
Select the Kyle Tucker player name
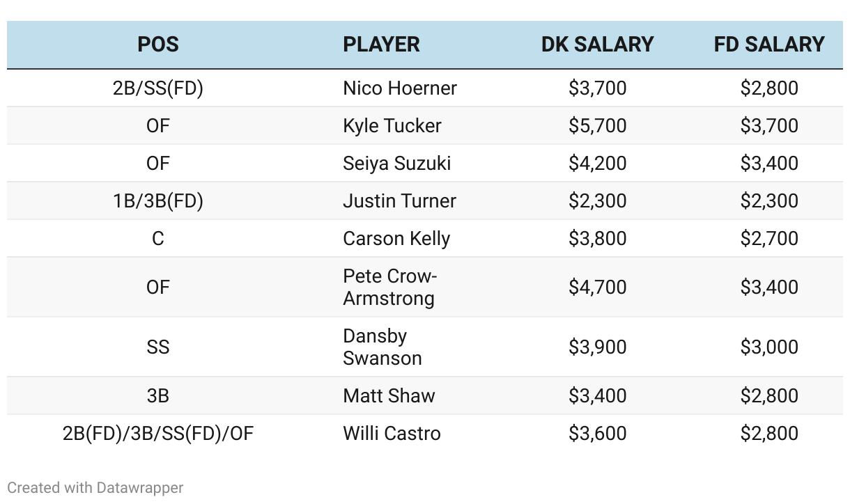pos(392,126)
